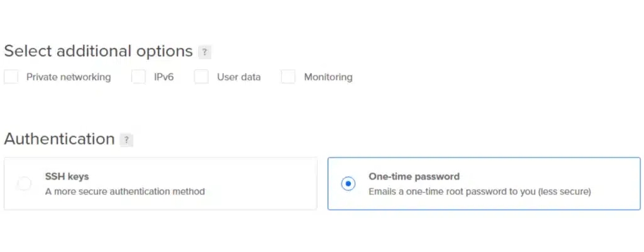644x252 pixels.
Task: Enable the Private networking checkbox
Action: pos(11,77)
